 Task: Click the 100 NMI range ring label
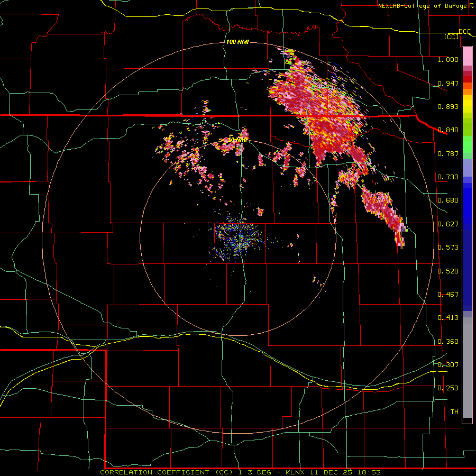pyautogui.click(x=237, y=42)
